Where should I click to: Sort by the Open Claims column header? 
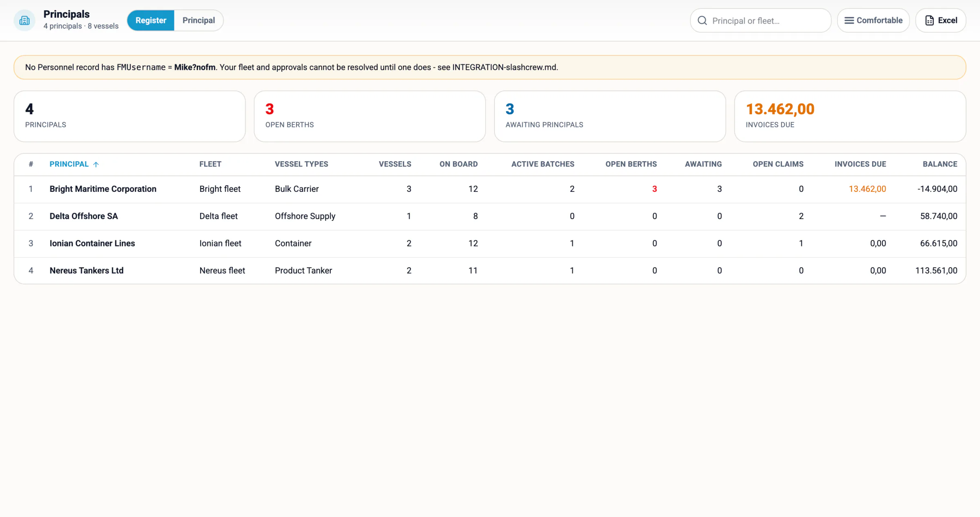[x=778, y=164]
